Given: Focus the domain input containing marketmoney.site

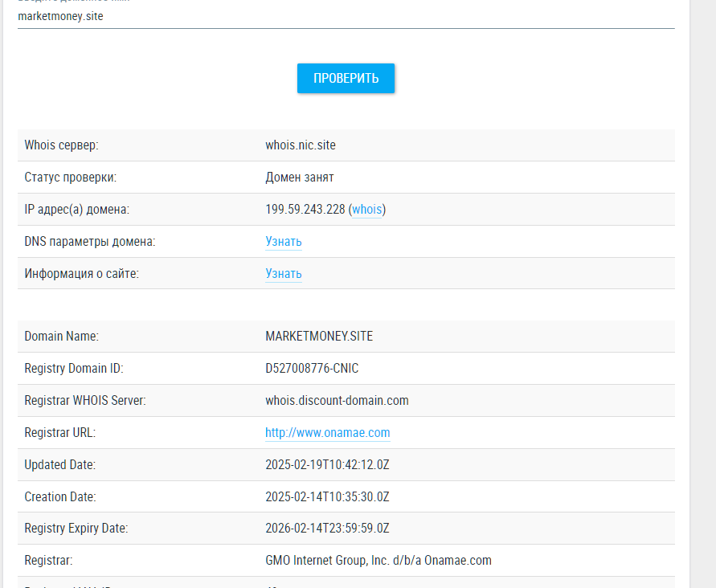Looking at the screenshot, I should point(346,16).
